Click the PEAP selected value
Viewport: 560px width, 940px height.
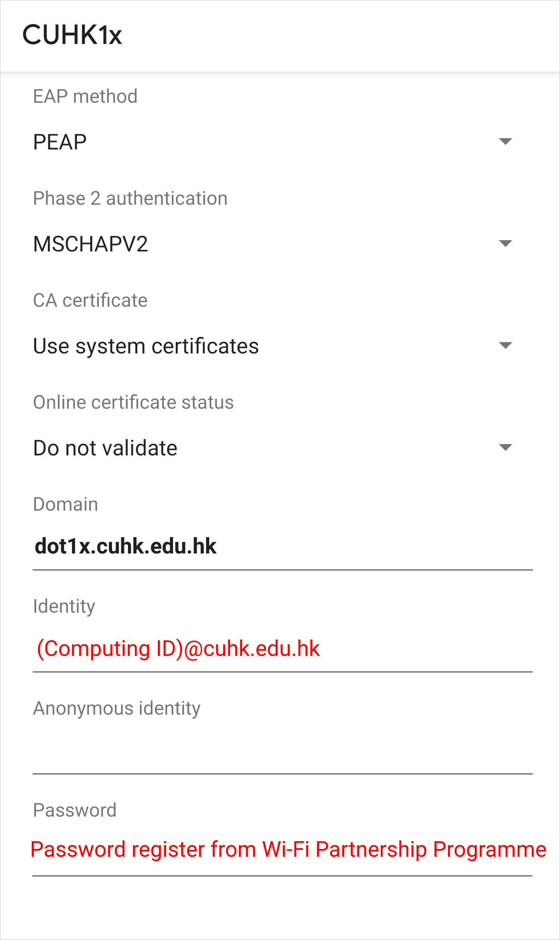coord(60,142)
